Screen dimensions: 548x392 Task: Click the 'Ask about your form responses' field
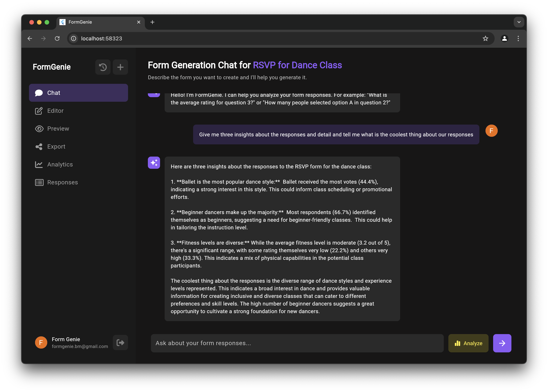point(297,343)
